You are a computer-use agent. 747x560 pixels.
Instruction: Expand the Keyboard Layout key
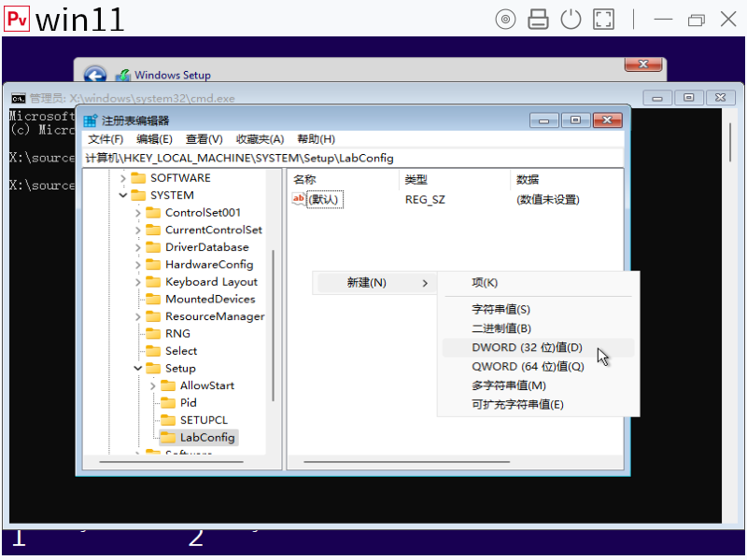click(x=137, y=282)
